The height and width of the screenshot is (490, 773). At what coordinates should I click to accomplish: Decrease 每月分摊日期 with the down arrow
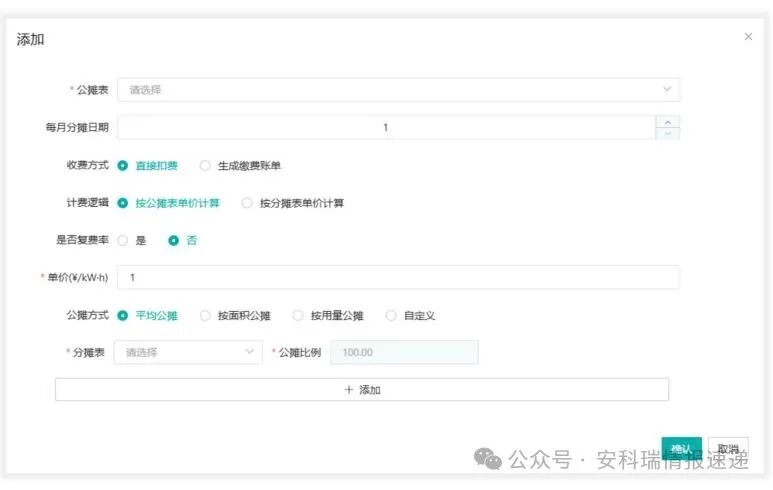pos(668,133)
